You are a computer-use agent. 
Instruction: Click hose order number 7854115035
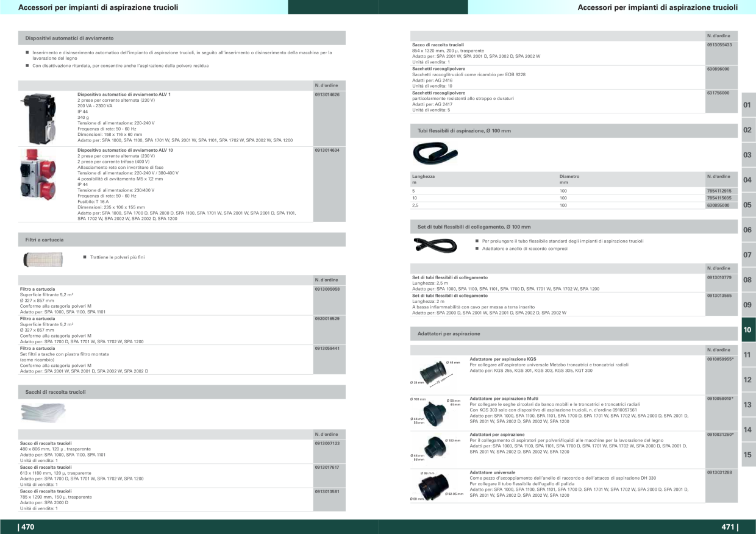pyautogui.click(x=719, y=198)
